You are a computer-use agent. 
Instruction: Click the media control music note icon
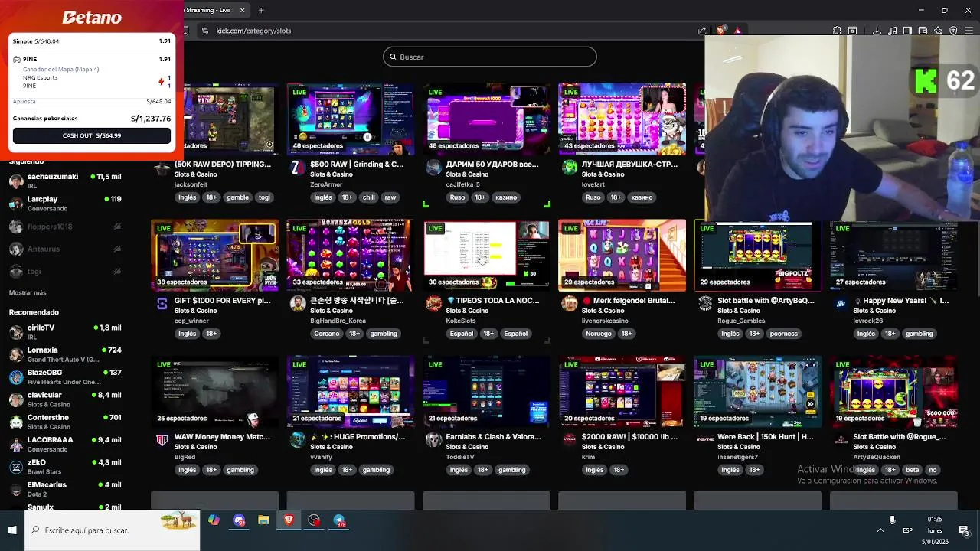[892, 31]
